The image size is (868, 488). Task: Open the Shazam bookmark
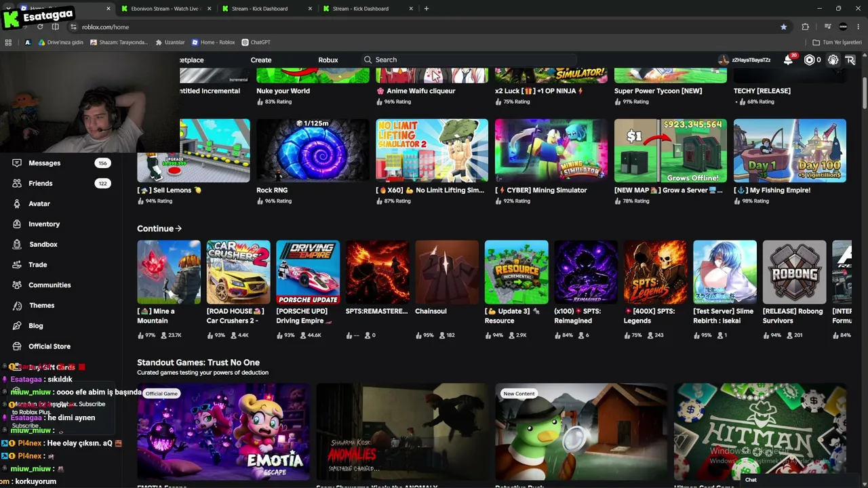[x=118, y=42]
